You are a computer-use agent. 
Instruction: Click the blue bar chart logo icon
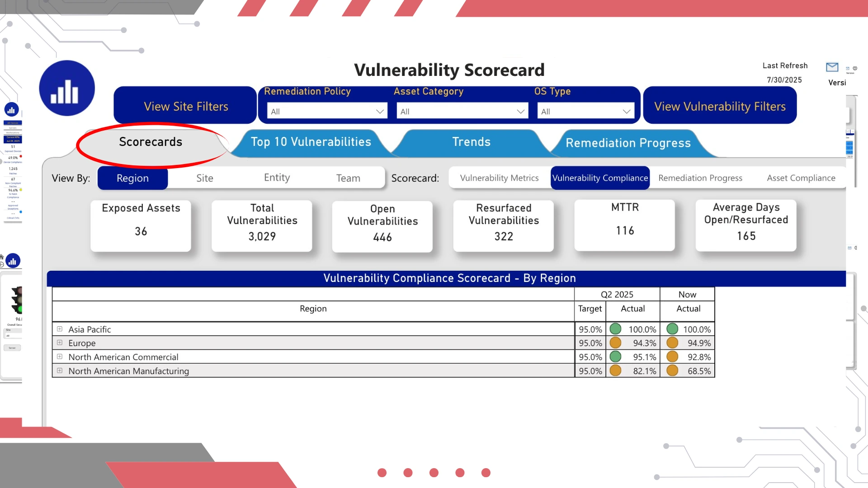[x=67, y=89]
